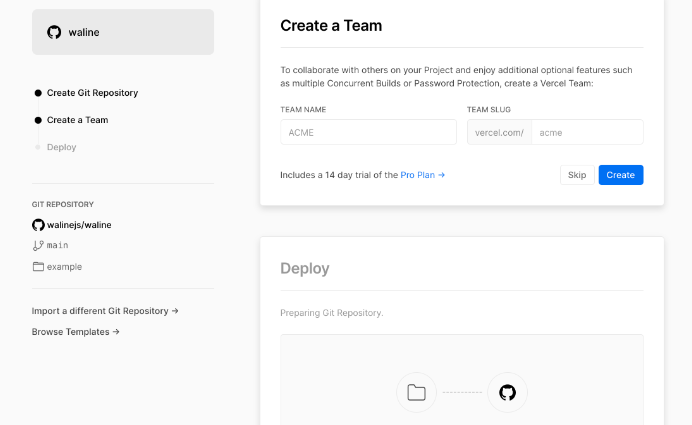Click the Create Git Repository step bullet
Image resolution: width=692 pixels, height=425 pixels.
38,93
